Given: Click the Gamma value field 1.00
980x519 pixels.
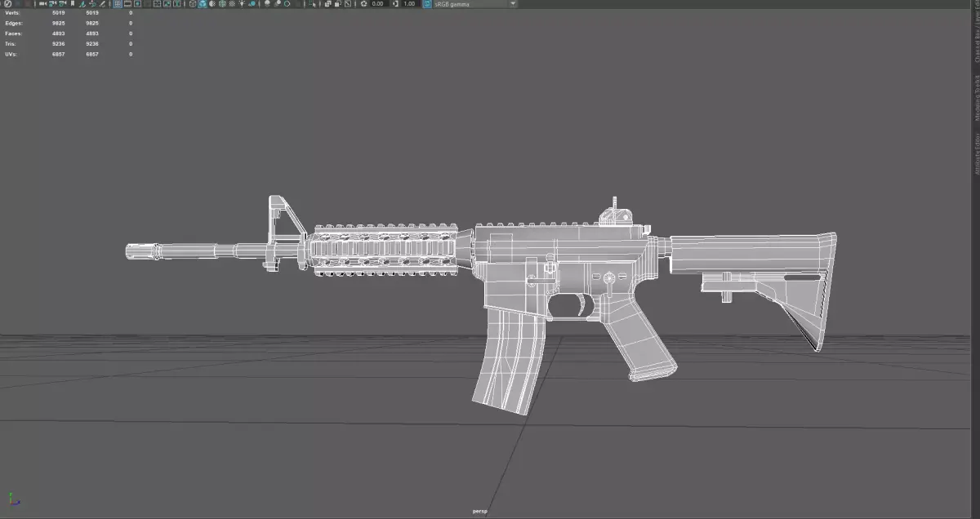Looking at the screenshot, I should [x=409, y=4].
